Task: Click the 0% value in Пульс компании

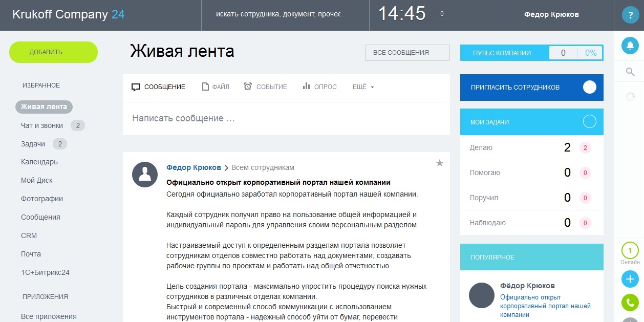Action: [591, 53]
